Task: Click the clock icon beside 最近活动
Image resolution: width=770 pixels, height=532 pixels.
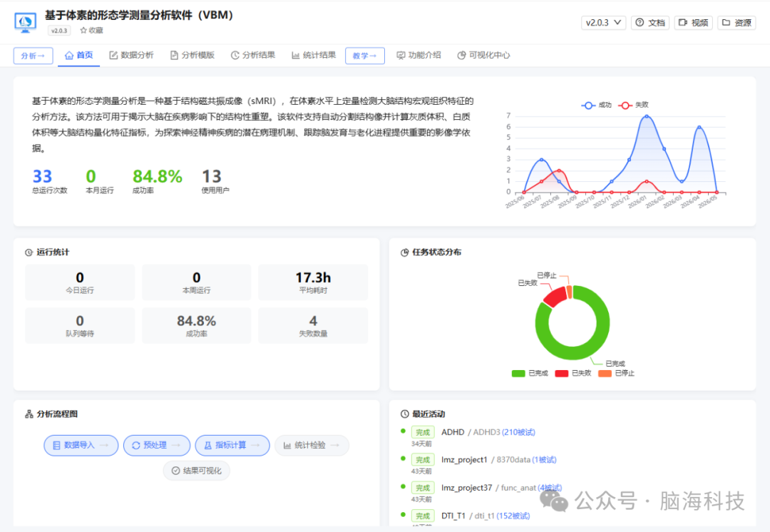Action: coord(405,414)
